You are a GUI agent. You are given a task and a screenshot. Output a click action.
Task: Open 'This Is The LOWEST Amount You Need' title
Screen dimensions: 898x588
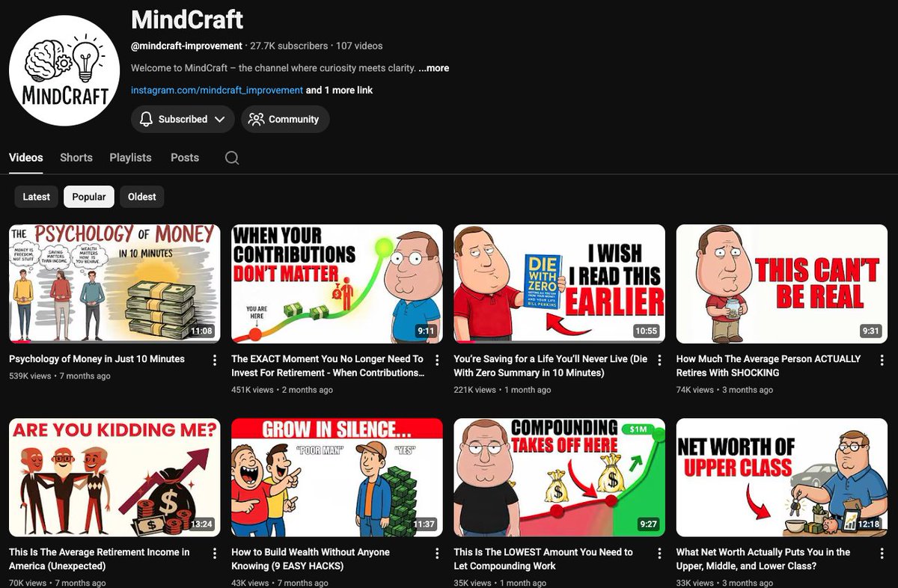coord(543,559)
